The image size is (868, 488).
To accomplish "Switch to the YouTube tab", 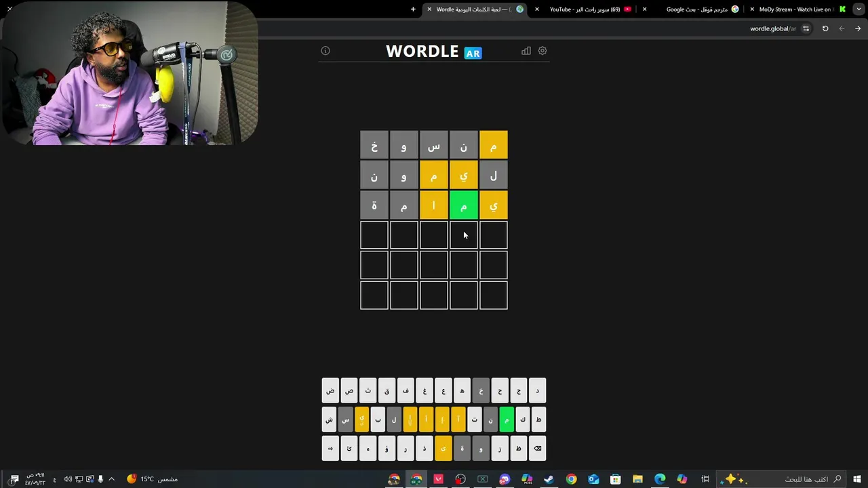I will [585, 9].
